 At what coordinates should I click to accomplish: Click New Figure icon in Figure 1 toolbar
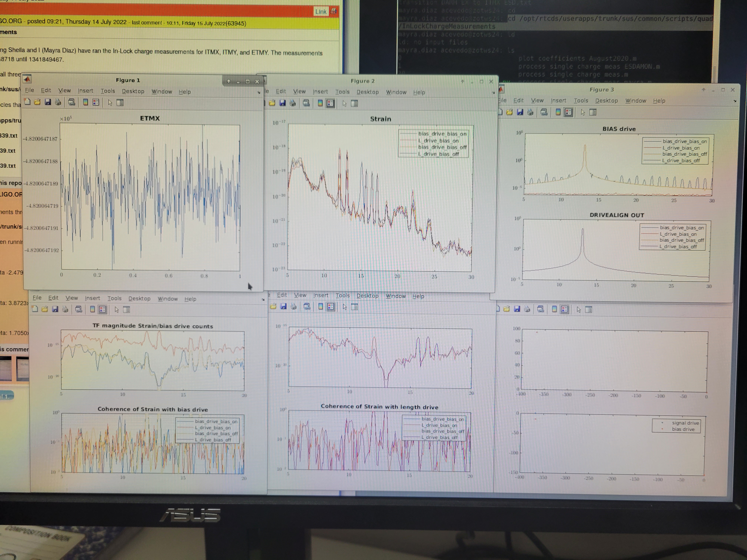click(27, 102)
